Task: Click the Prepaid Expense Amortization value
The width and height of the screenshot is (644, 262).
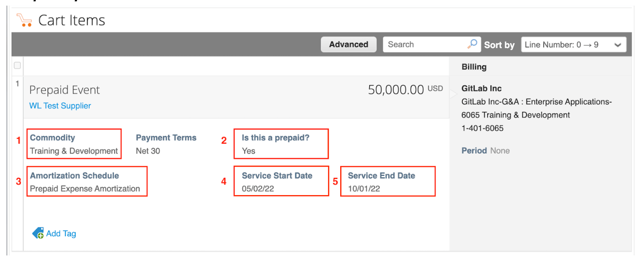Action: click(85, 189)
